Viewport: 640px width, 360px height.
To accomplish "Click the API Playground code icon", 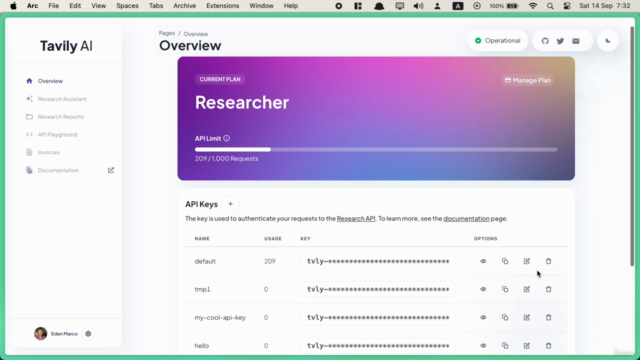I will coord(29,134).
